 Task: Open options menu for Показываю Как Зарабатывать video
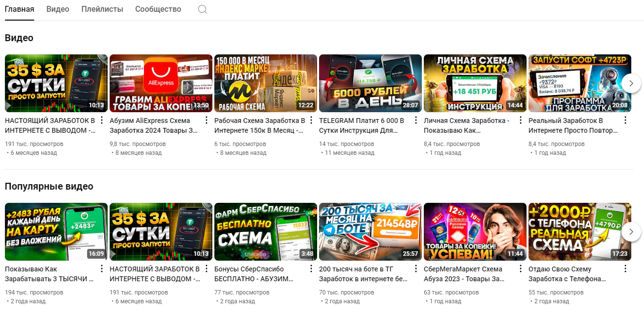pos(102,269)
